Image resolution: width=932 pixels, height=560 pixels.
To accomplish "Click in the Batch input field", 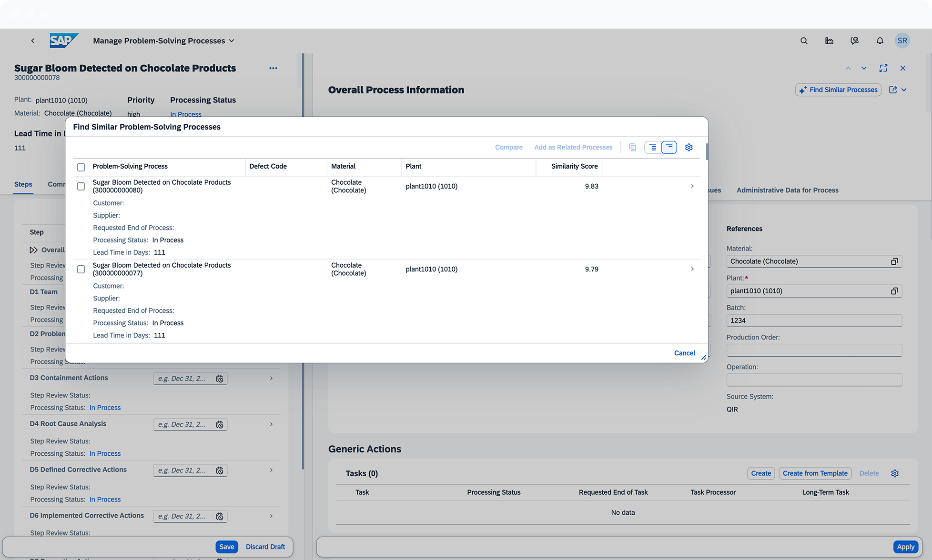I will coord(813,320).
